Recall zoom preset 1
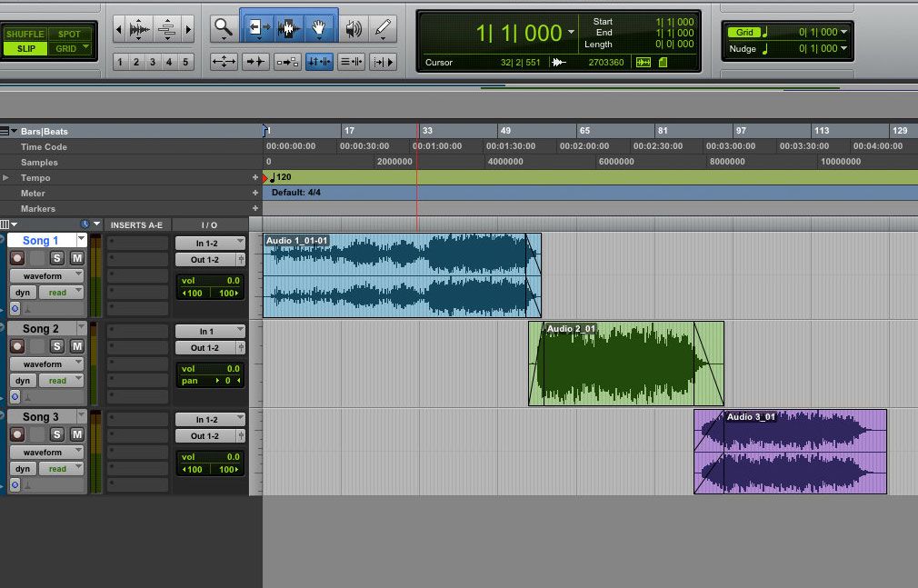The image size is (918, 588). click(120, 62)
